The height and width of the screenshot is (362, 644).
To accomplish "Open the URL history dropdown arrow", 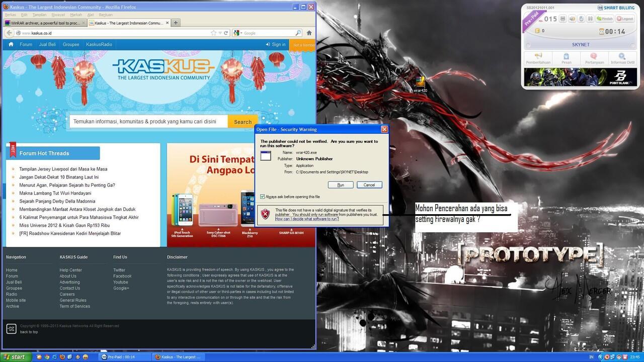I will click(x=220, y=33).
